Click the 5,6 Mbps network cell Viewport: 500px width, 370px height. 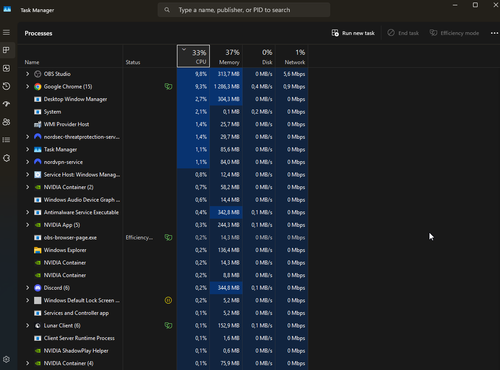292,74
